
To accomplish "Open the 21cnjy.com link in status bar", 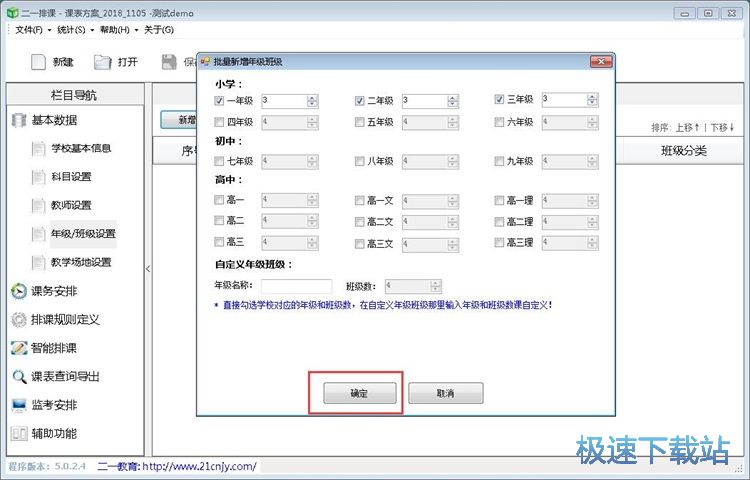I will click(x=199, y=466).
